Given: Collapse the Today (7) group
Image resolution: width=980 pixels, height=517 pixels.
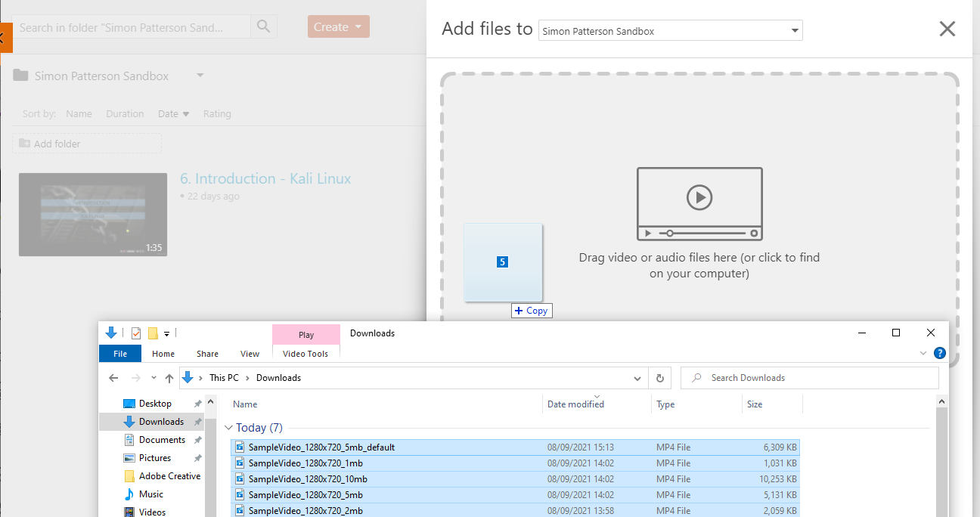Looking at the screenshot, I should coord(230,428).
